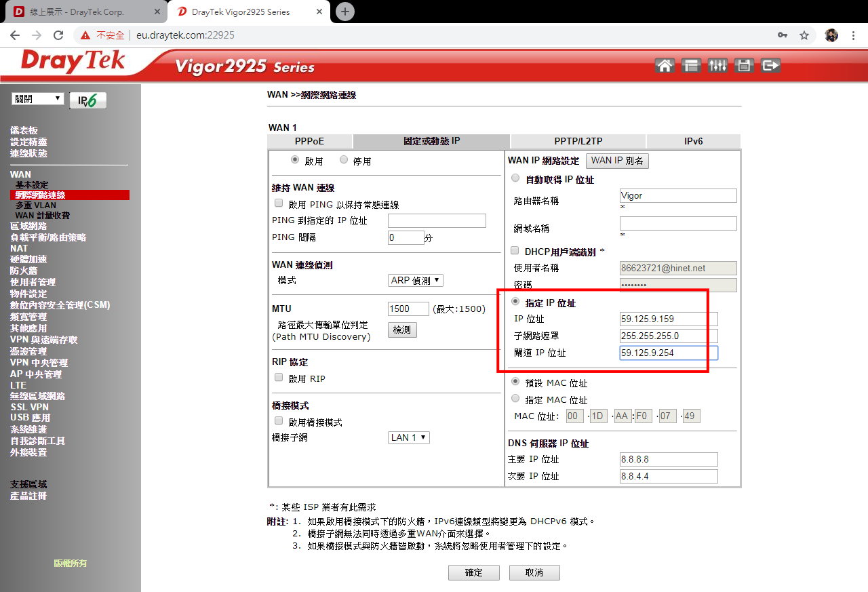Tick the 啟用 RIP checkbox
Viewport: 868px width, 592px height.
[x=278, y=378]
